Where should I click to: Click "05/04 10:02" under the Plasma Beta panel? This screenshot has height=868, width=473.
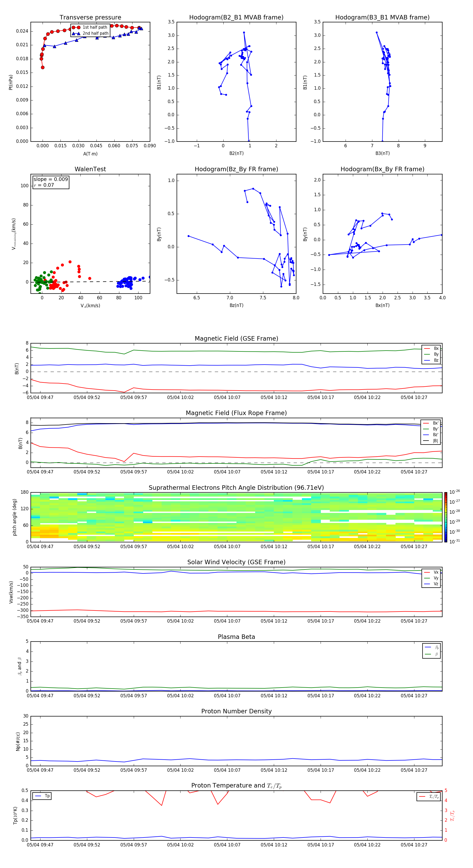click(x=181, y=695)
